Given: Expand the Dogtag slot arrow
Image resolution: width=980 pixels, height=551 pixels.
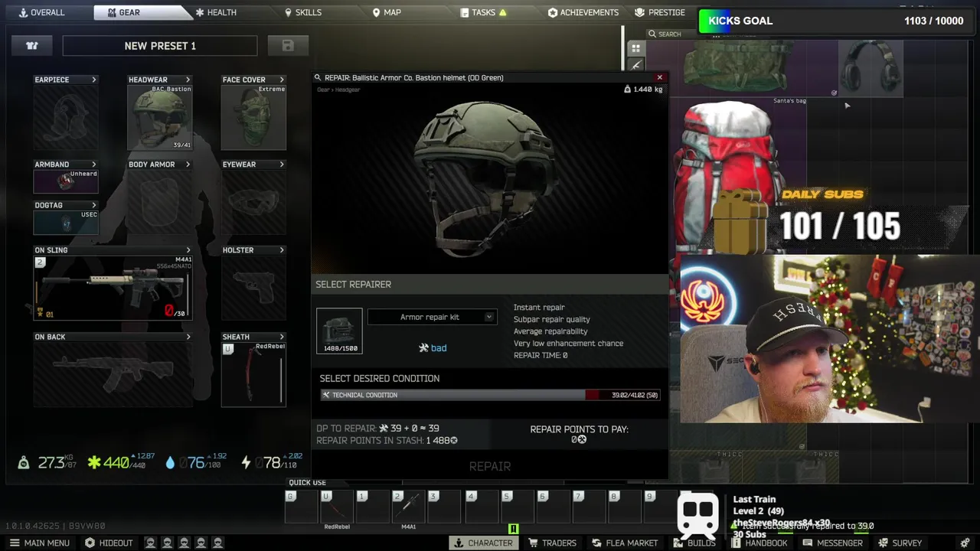Looking at the screenshot, I should 94,205.
